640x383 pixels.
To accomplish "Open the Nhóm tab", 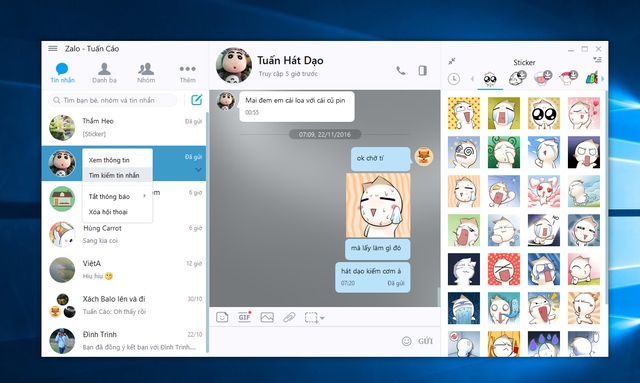I will pos(146,73).
